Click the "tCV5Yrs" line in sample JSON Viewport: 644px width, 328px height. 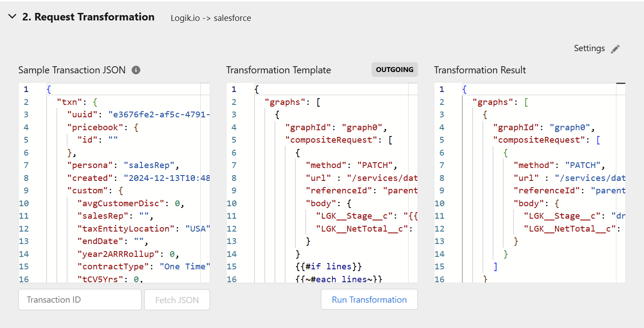(110, 280)
